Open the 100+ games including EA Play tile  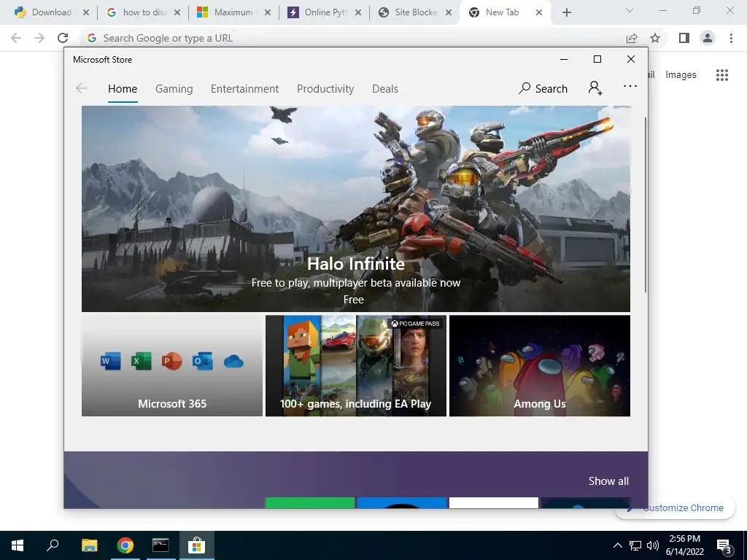(356, 365)
